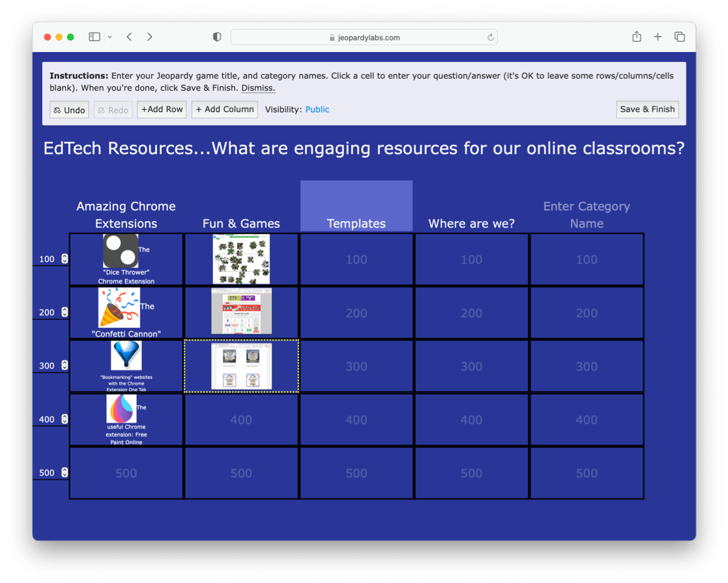Edit the Fun & Games category name
The height and width of the screenshot is (583, 728).
coord(241,224)
